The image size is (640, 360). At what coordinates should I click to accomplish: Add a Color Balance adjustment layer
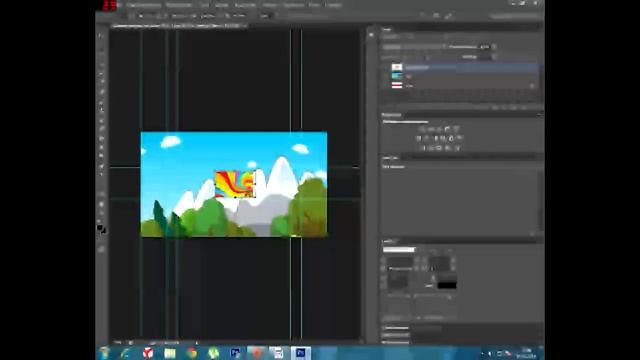(x=427, y=138)
